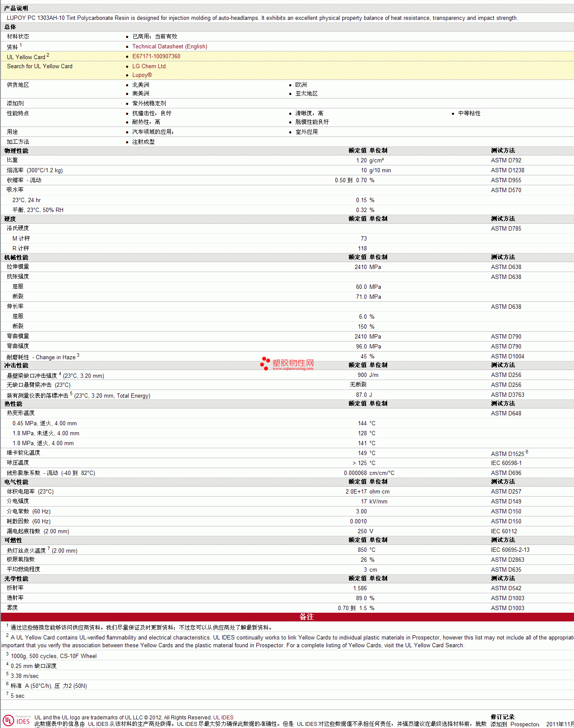This screenshot has height=728, width=574.
Task: Click ASTM D257 test method cell
Action: (506, 491)
